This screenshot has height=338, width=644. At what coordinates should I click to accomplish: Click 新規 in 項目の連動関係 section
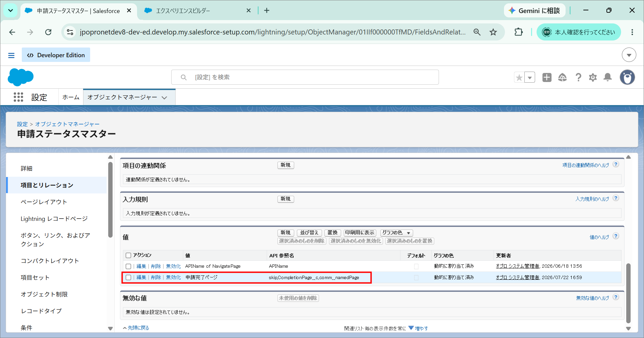click(x=285, y=165)
